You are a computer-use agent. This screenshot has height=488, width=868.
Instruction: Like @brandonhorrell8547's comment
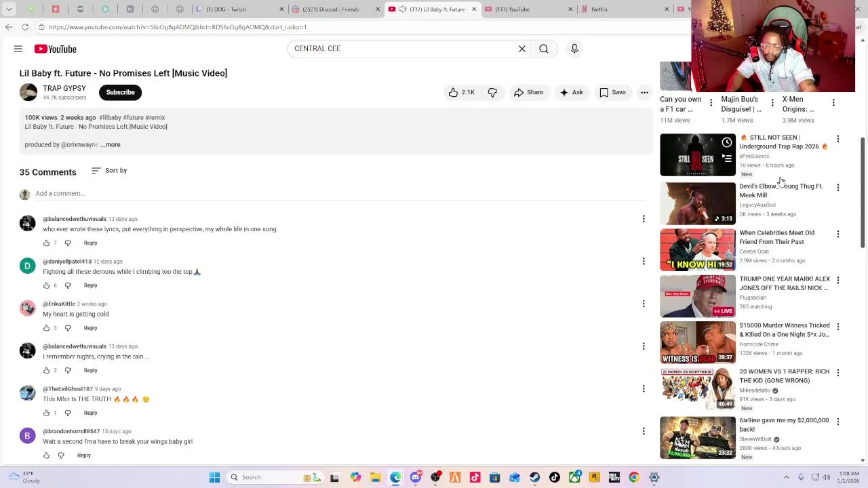(x=47, y=455)
